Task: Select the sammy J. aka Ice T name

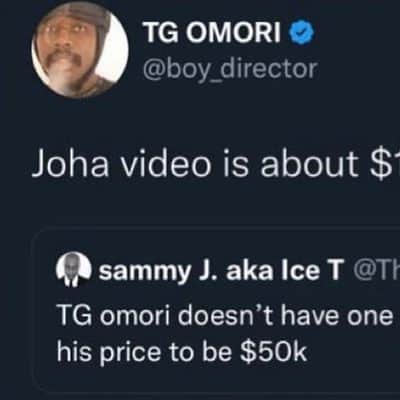Action: tap(221, 271)
